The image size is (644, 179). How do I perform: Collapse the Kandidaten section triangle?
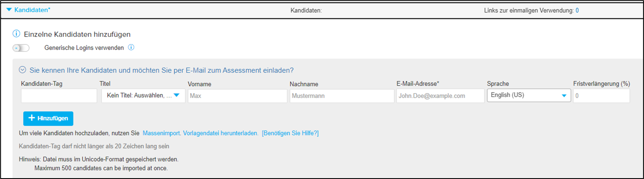[x=9, y=9]
